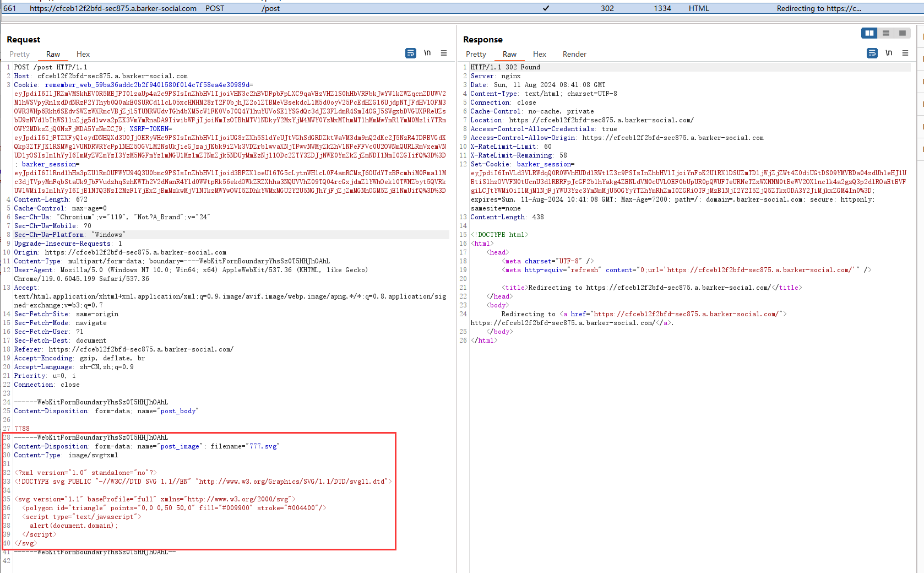Open Response pane hamburger options menu
This screenshot has height=573, width=924.
905,53
